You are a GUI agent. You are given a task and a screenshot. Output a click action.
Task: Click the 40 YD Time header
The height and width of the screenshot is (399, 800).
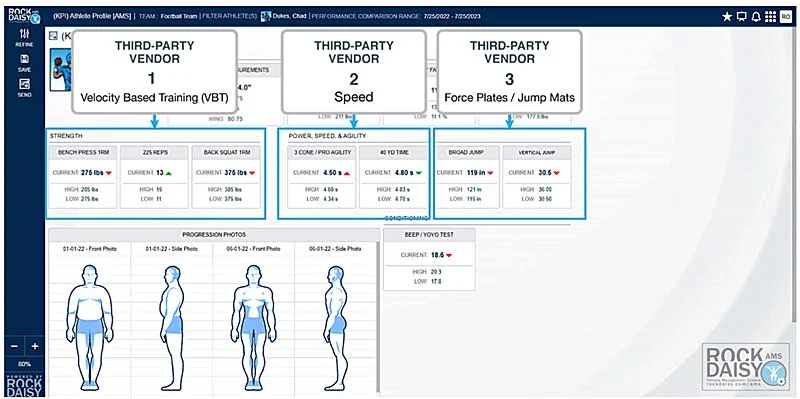(393, 153)
